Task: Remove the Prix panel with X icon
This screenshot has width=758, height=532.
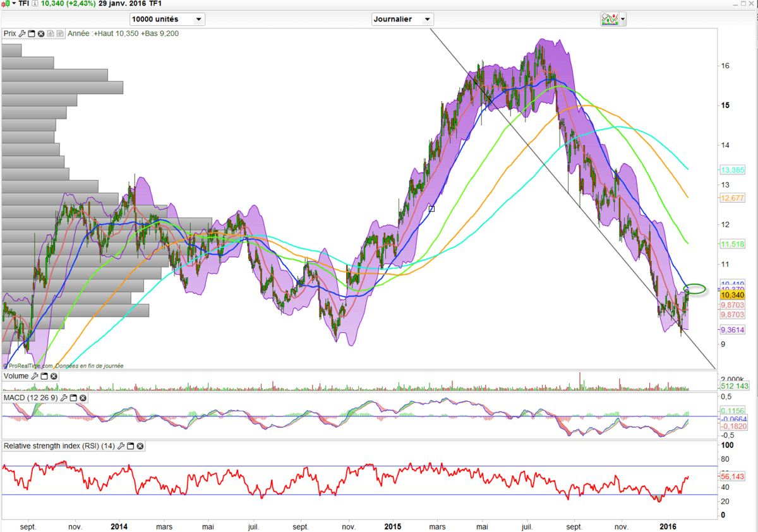Action: (41, 33)
